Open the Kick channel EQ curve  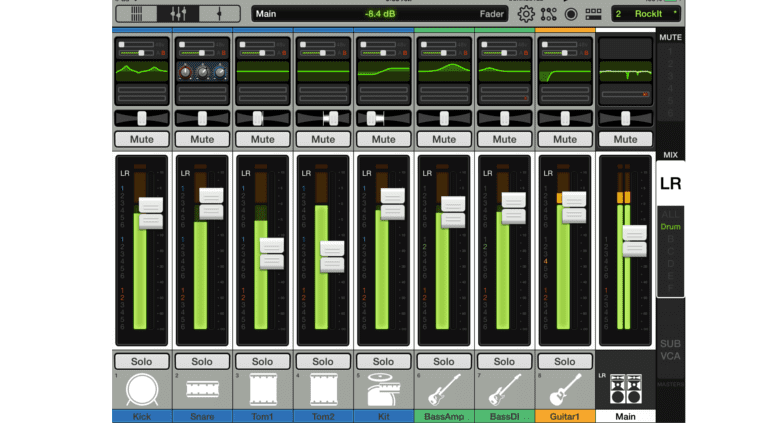(x=142, y=71)
